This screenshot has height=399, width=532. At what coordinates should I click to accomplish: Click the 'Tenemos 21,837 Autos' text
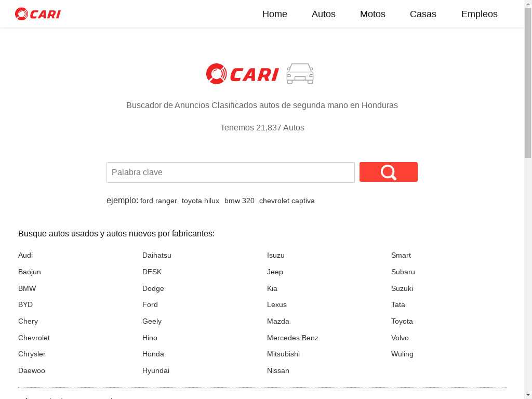(x=262, y=128)
